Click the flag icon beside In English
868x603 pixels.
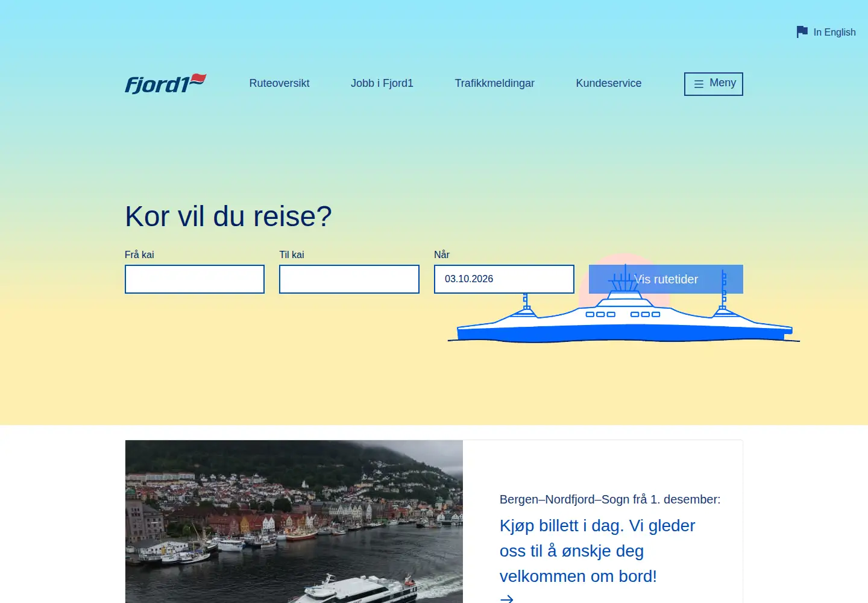pyautogui.click(x=802, y=32)
